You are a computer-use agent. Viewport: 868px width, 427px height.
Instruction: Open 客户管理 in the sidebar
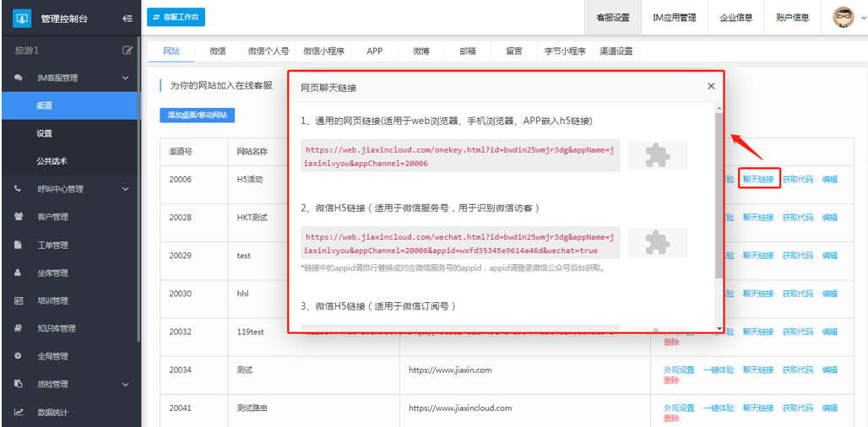click(x=52, y=217)
